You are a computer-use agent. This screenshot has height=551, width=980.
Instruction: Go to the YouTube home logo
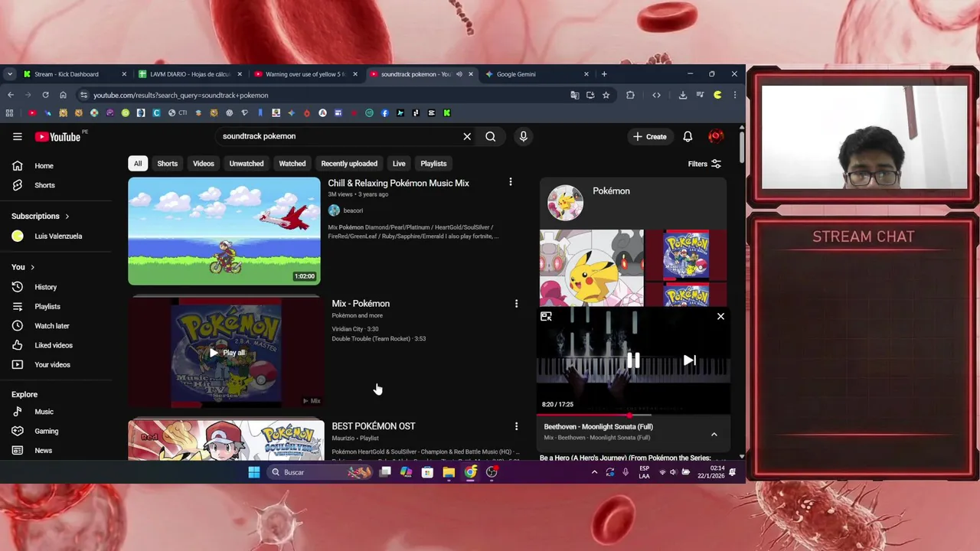tap(58, 136)
